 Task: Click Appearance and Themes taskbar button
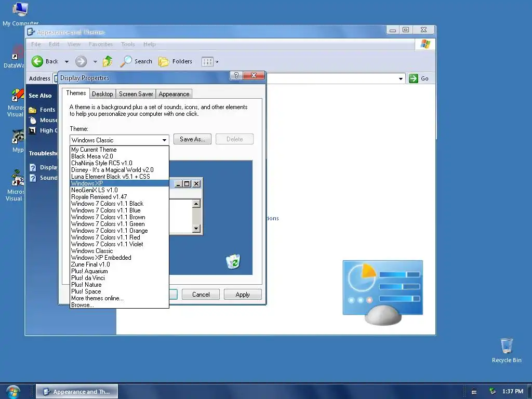pyautogui.click(x=77, y=392)
